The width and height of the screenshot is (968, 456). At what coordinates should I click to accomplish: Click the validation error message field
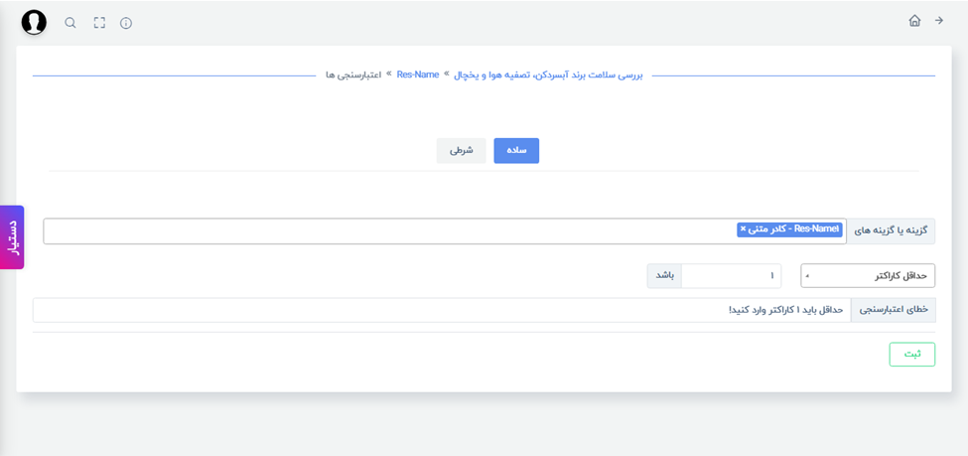pos(441,310)
